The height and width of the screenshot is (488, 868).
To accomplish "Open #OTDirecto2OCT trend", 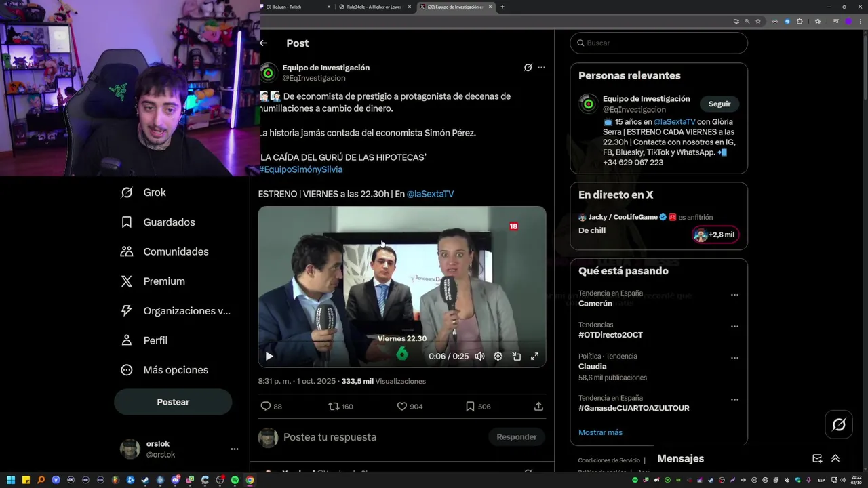I will coord(610,335).
